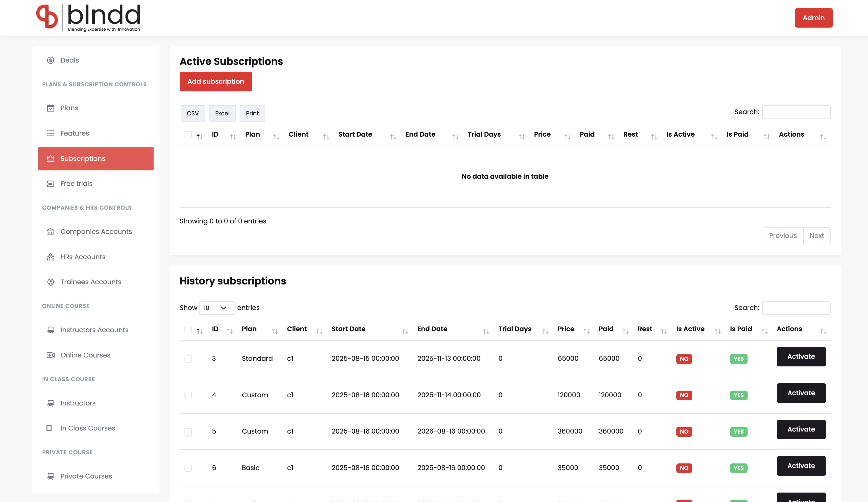Click the end date 2025-11-13 00:00:00
Screen dimensions: 868x502
pyautogui.click(x=449, y=358)
